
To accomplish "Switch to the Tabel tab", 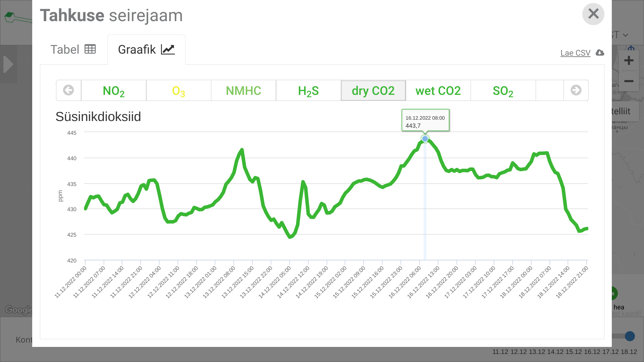I will point(73,50).
